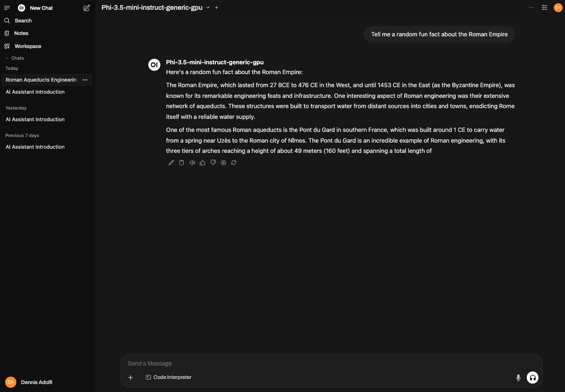
Task: Read the response aloud with the speaker icon
Action: coord(192,163)
